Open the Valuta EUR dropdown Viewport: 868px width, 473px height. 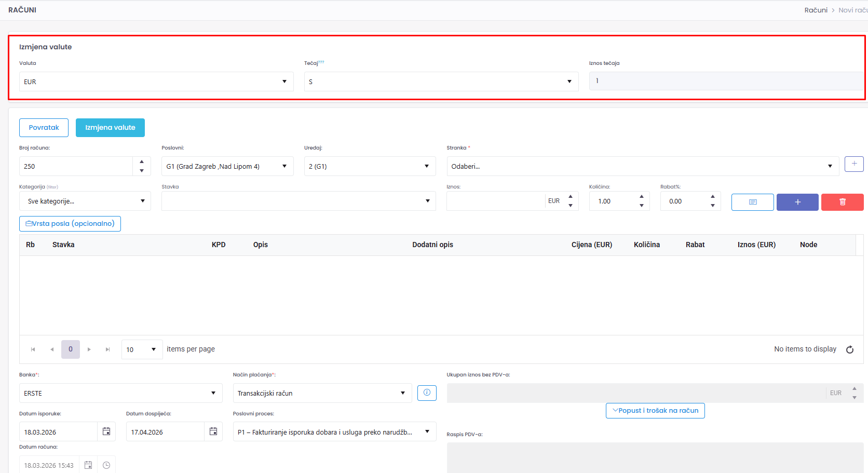284,82
